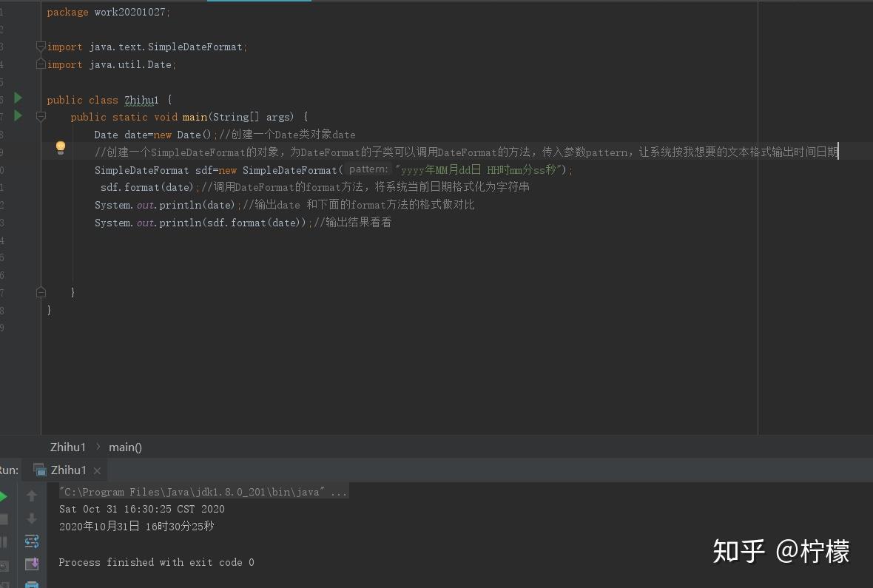Click the console icon beside Zhihu1 tab
The image size is (873, 588).
coord(39,469)
